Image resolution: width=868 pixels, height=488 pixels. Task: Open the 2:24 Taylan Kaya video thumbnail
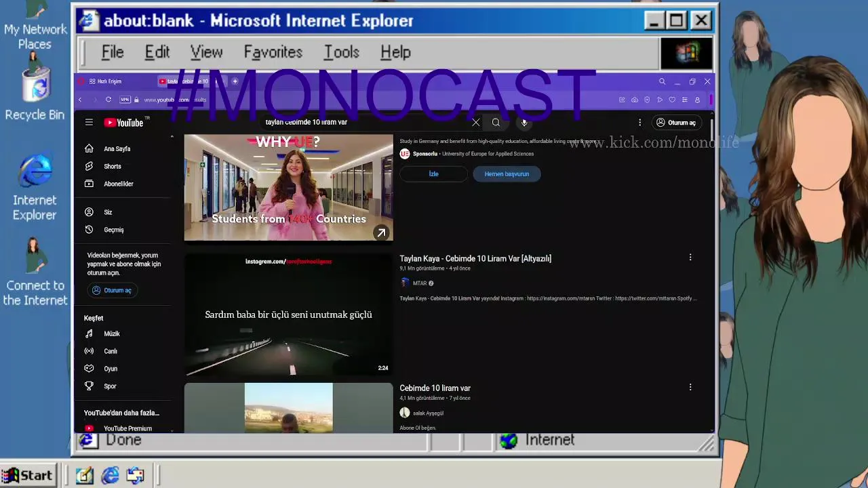click(x=288, y=314)
